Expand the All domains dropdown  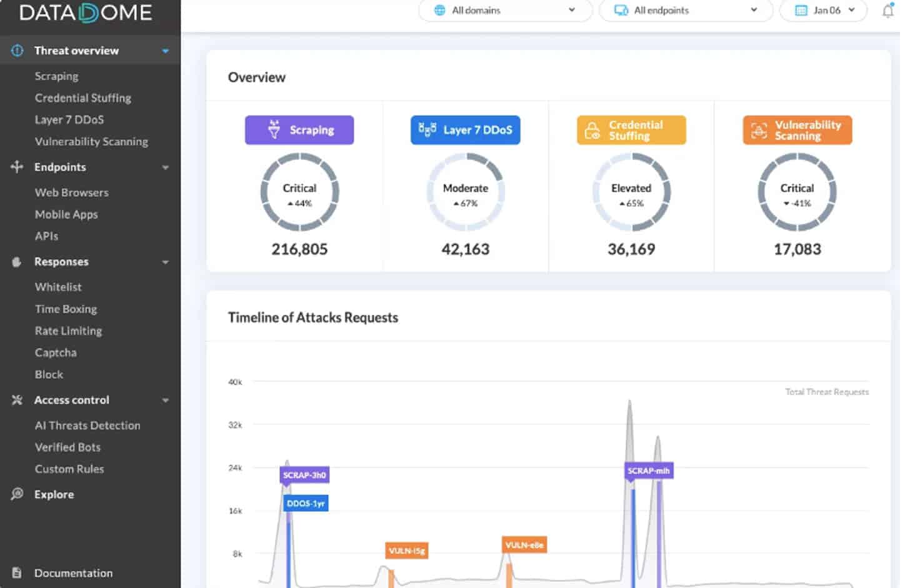[x=504, y=10]
